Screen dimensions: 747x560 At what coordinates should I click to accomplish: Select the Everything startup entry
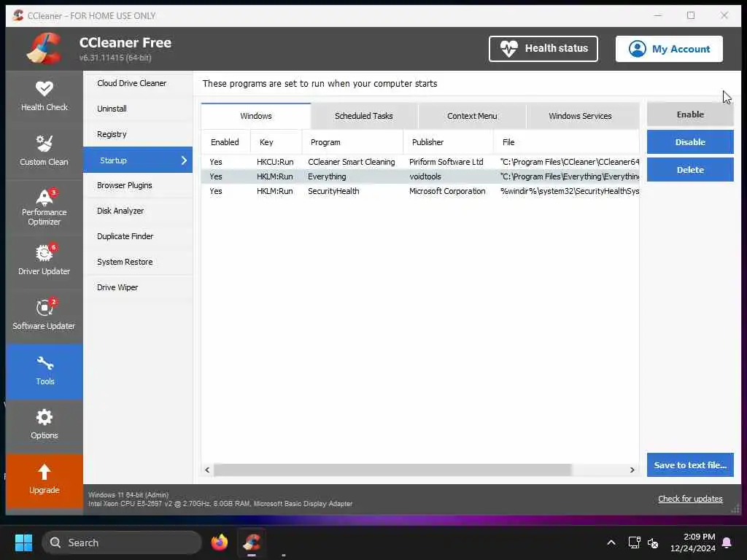pyautogui.click(x=419, y=176)
